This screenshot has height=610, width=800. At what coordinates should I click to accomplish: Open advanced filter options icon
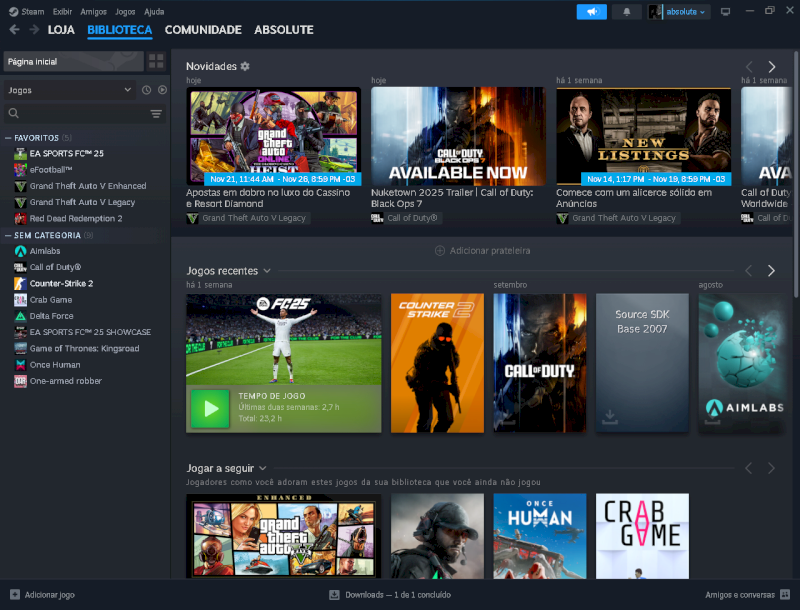coord(156,113)
